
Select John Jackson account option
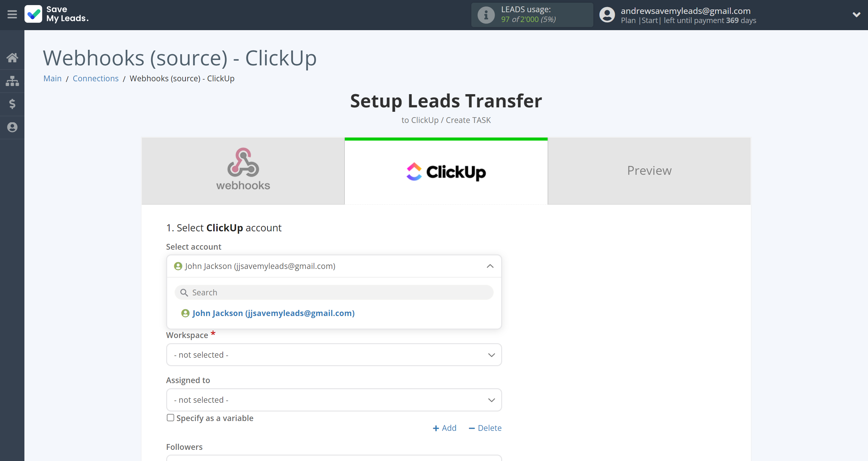(273, 313)
